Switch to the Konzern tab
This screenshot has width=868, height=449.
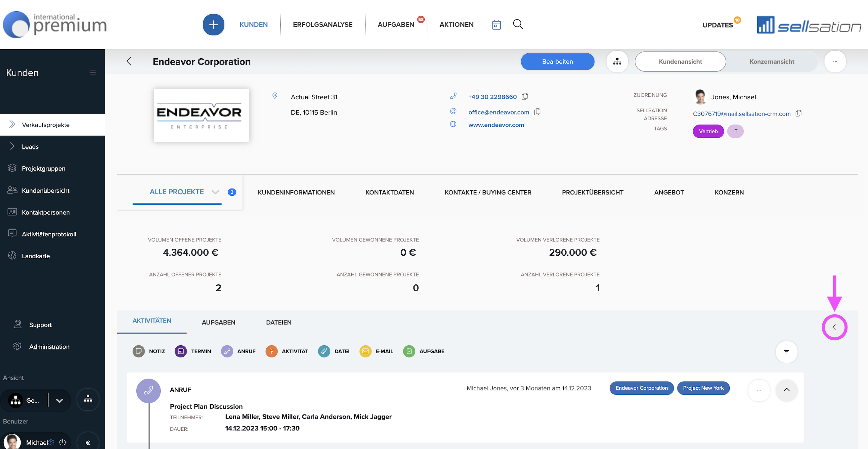pos(729,192)
